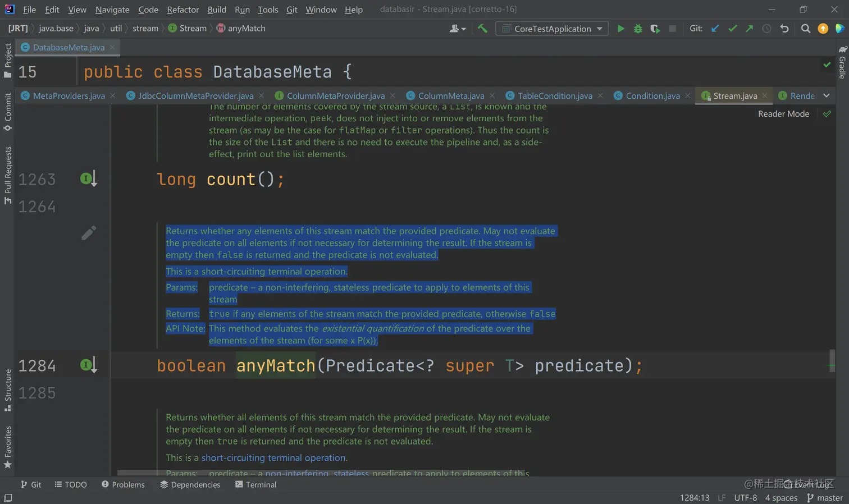Click the 1284:13 caret position indicator

(695, 498)
